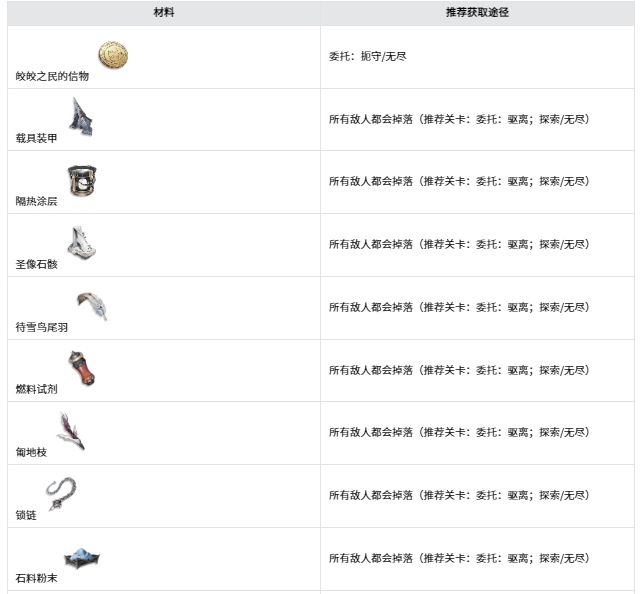Click the 材料 column header
This screenshot has height=594, width=644.
point(163,13)
